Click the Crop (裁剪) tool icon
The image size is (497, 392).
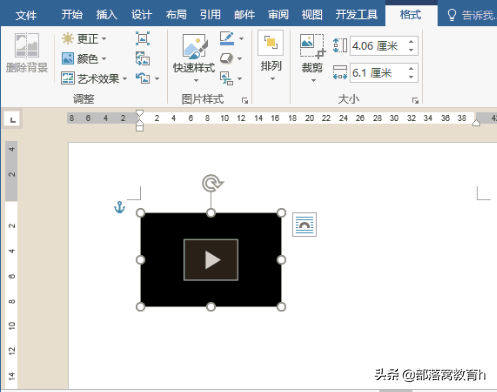pos(312,46)
